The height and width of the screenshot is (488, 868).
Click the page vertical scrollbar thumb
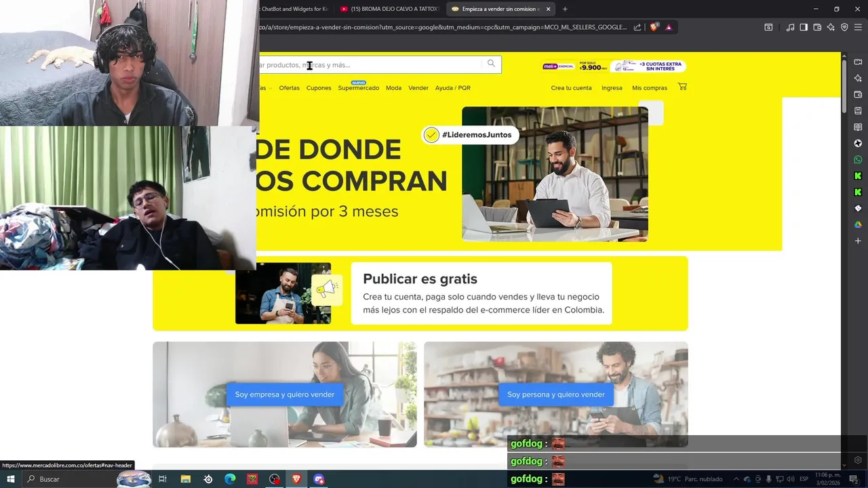pyautogui.click(x=844, y=87)
